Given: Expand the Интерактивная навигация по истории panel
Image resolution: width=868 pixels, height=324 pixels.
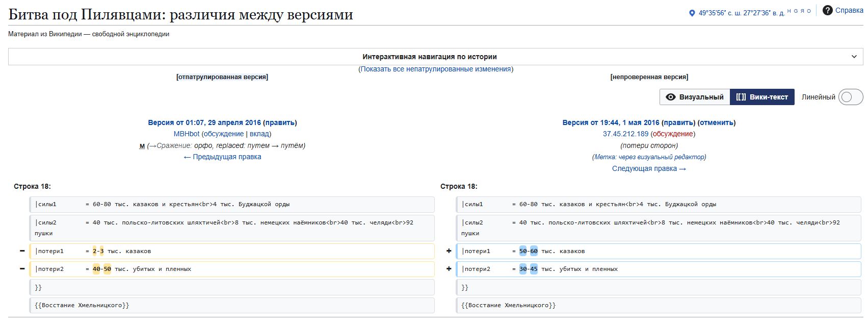Looking at the screenshot, I should click(x=435, y=57).
